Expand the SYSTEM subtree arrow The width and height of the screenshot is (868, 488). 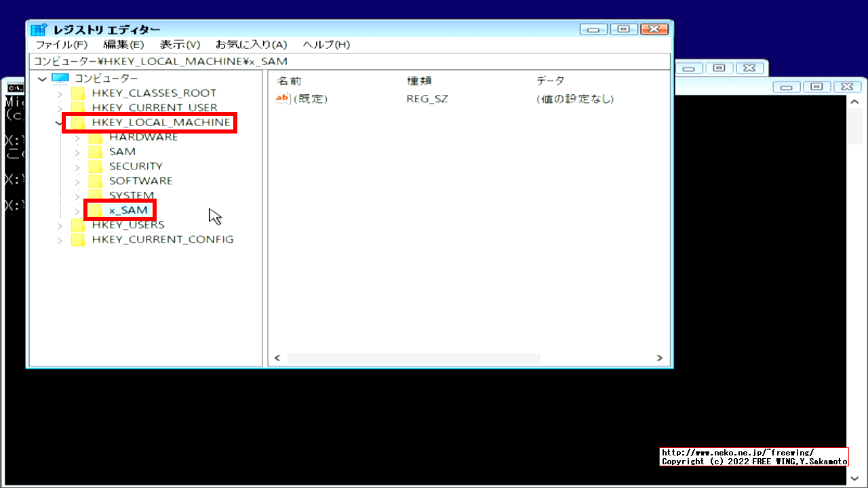coord(77,195)
